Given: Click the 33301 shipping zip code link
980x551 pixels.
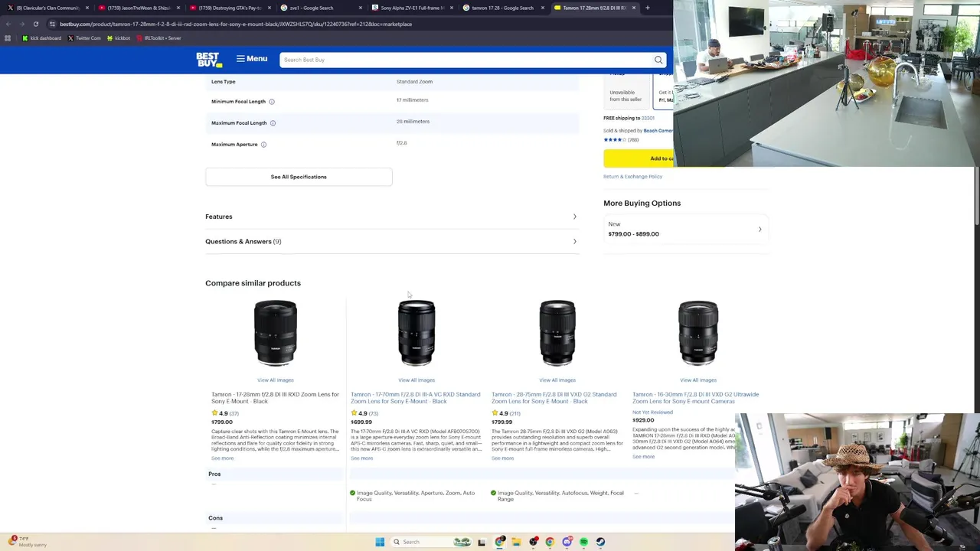Looking at the screenshot, I should (x=648, y=118).
